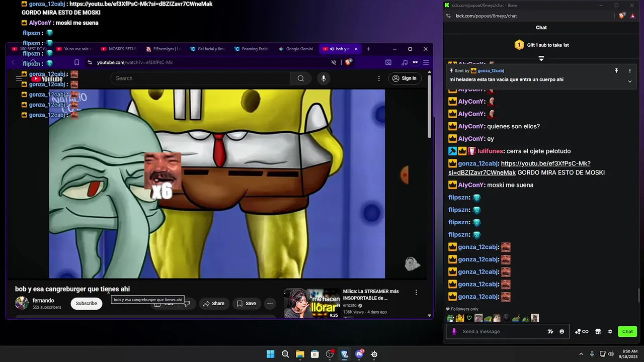Open chat settings gear icon
The image size is (644, 362).
click(610, 331)
